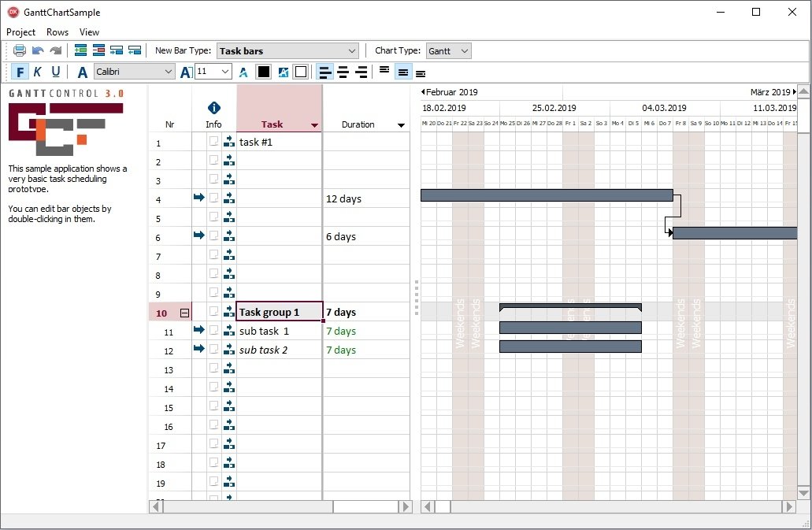Click the teal font color A icon

point(243,72)
